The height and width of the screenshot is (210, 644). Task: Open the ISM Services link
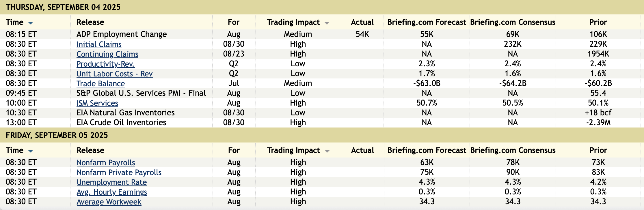pos(97,103)
